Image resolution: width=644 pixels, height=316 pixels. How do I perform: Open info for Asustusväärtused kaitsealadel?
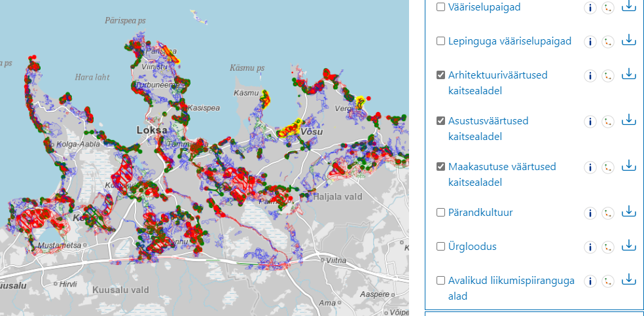(x=590, y=122)
